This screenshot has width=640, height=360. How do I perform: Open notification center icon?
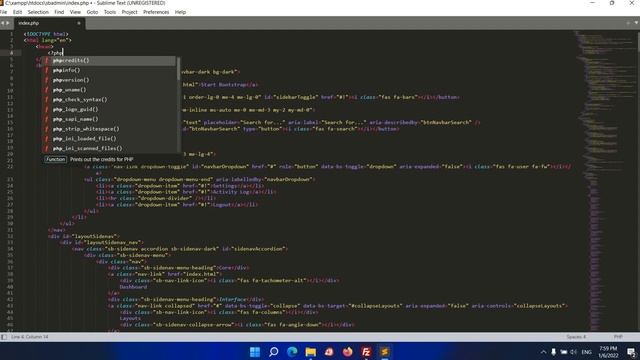click(631, 352)
